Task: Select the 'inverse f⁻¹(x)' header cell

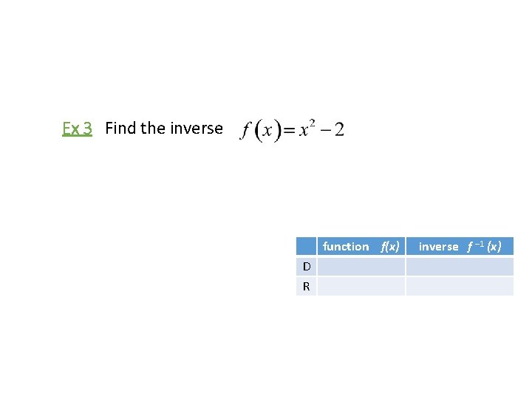Action: click(460, 246)
